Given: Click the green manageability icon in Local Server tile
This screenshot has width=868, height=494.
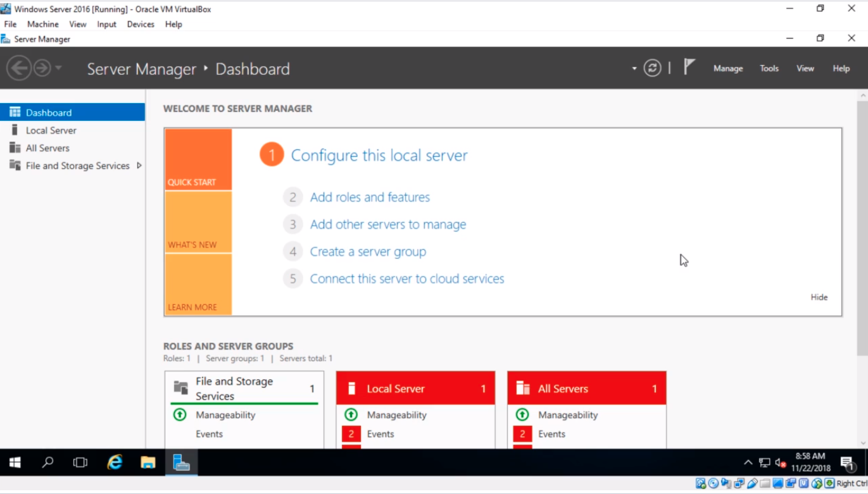Looking at the screenshot, I should [351, 415].
